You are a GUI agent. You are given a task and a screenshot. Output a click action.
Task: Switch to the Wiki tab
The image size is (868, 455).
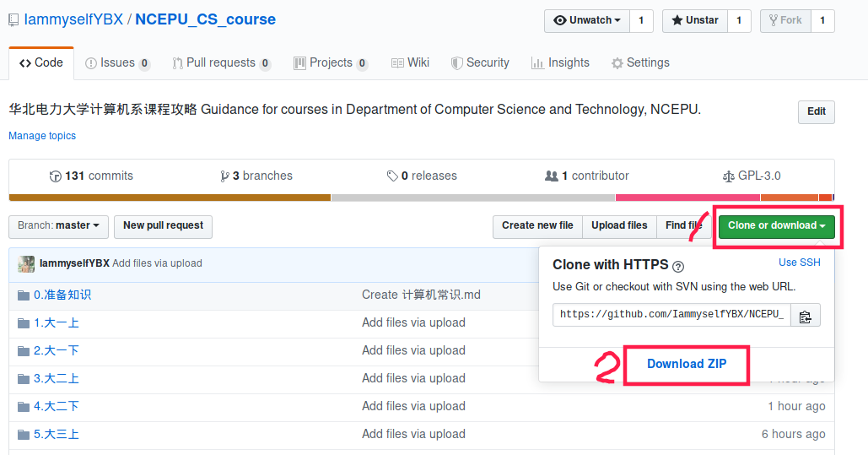click(410, 63)
